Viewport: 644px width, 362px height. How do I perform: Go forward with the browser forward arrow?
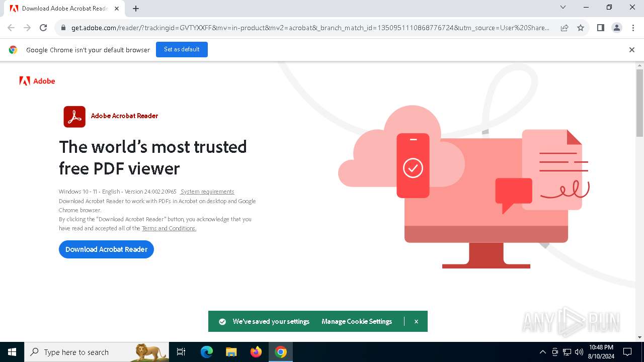click(x=27, y=28)
